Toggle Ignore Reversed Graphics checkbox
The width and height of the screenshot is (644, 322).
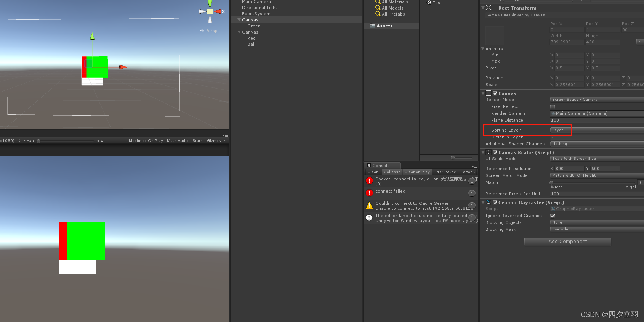pyautogui.click(x=553, y=216)
